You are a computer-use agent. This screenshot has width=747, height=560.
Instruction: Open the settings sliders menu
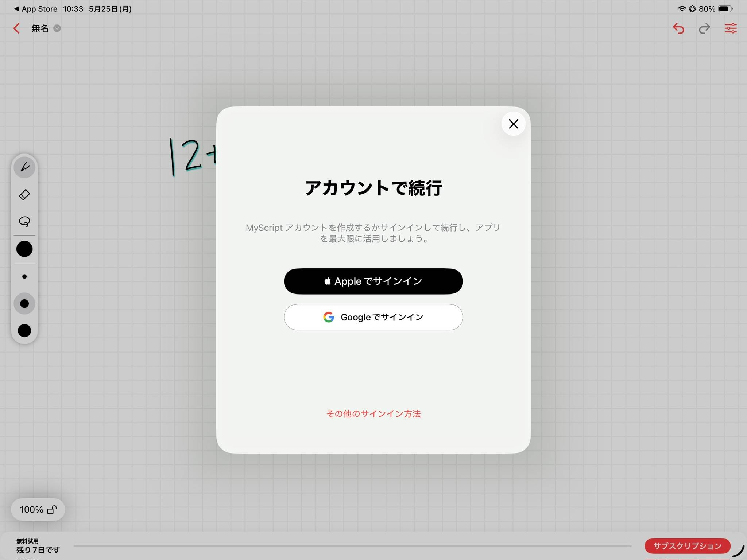(x=731, y=28)
